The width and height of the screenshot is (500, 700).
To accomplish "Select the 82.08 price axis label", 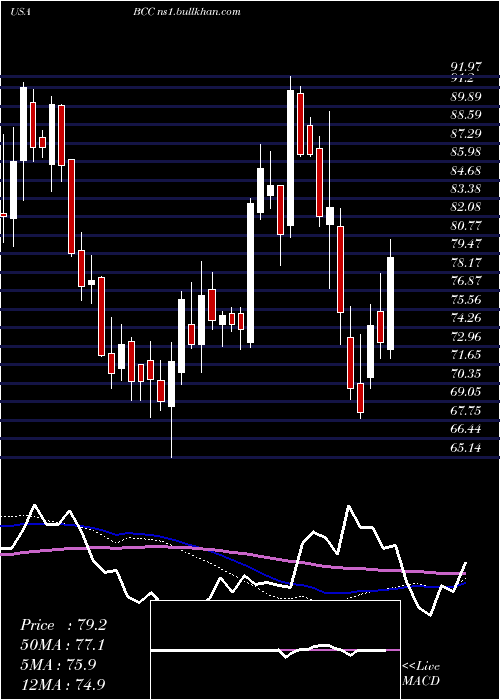I will click(x=466, y=207).
